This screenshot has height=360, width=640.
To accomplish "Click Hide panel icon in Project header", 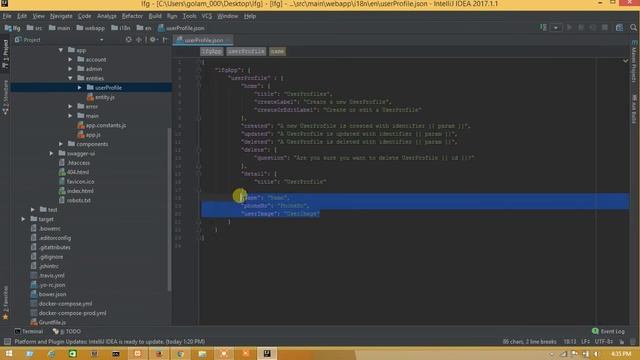I will coord(165,40).
